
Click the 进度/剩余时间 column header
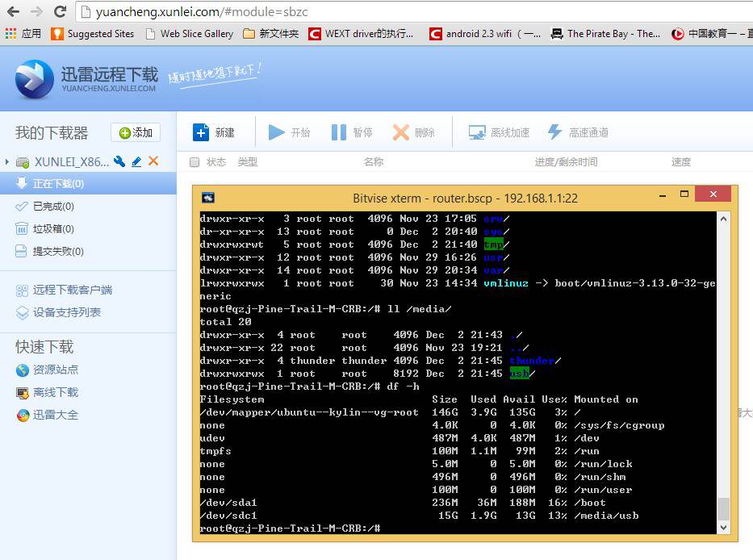pyautogui.click(x=567, y=162)
